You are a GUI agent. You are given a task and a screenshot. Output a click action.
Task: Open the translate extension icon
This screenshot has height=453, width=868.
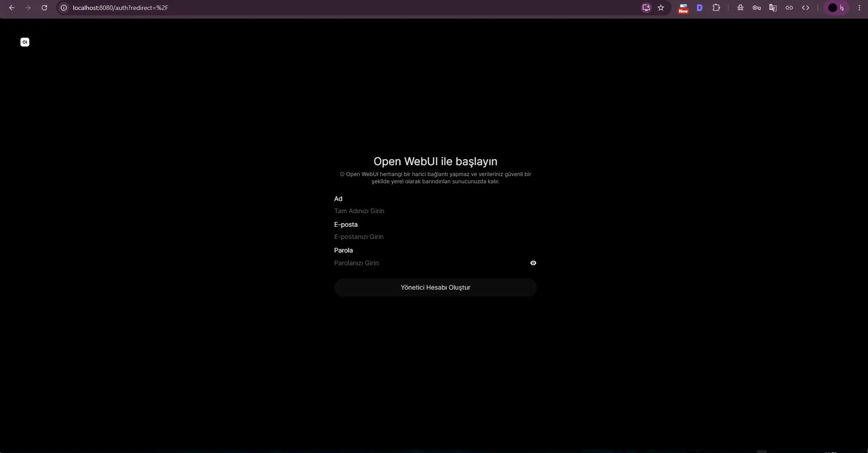773,8
